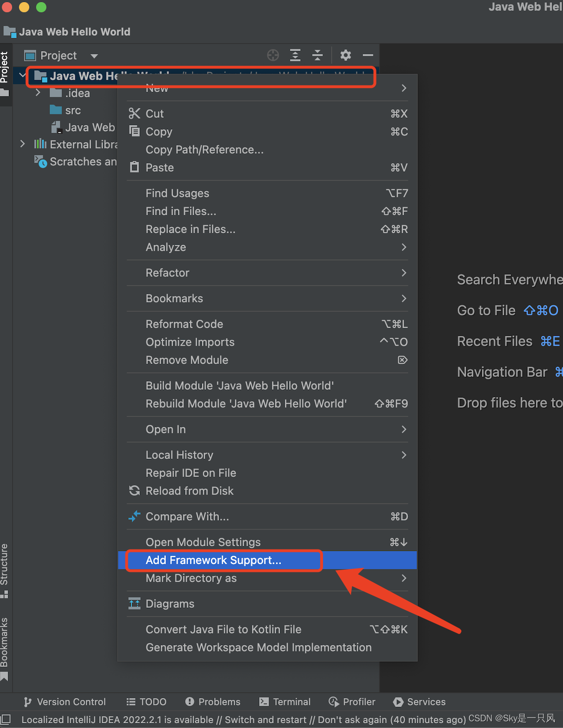Viewport: 563px width, 728px height.
Task: Click the Compare With arrows icon
Action: (x=135, y=516)
